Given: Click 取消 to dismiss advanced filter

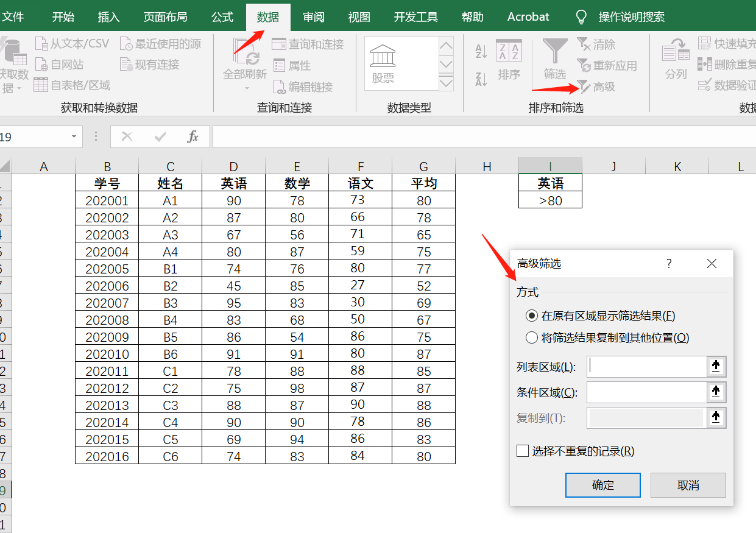Looking at the screenshot, I should 688,485.
